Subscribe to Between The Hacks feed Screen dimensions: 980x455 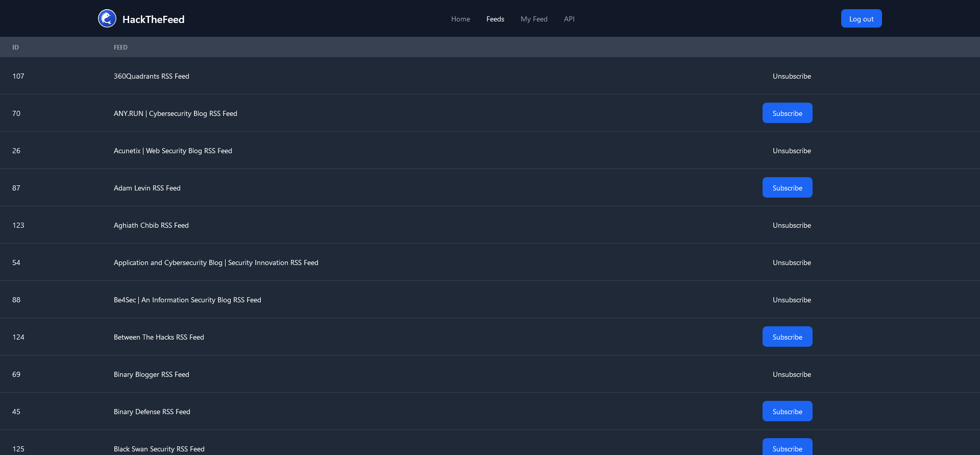pyautogui.click(x=787, y=337)
